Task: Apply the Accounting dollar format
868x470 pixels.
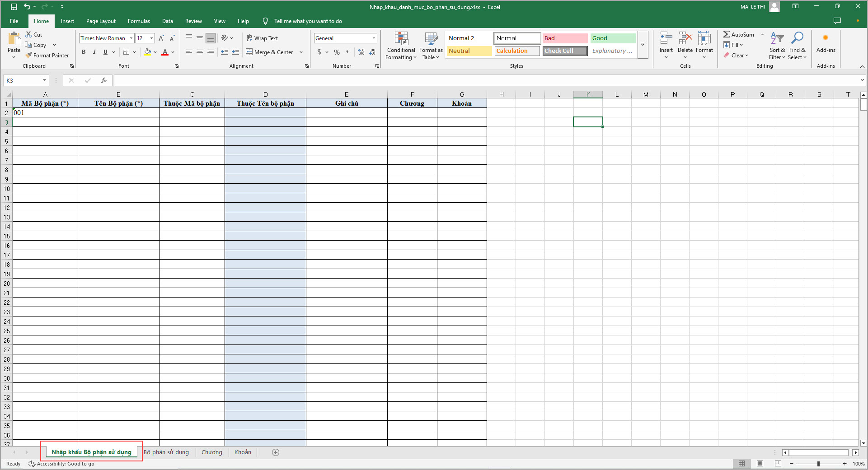Action: point(319,52)
